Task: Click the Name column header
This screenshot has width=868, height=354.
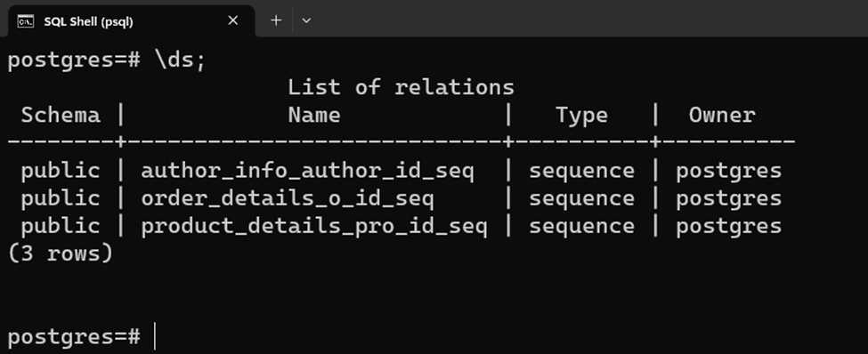Action: 314,116
